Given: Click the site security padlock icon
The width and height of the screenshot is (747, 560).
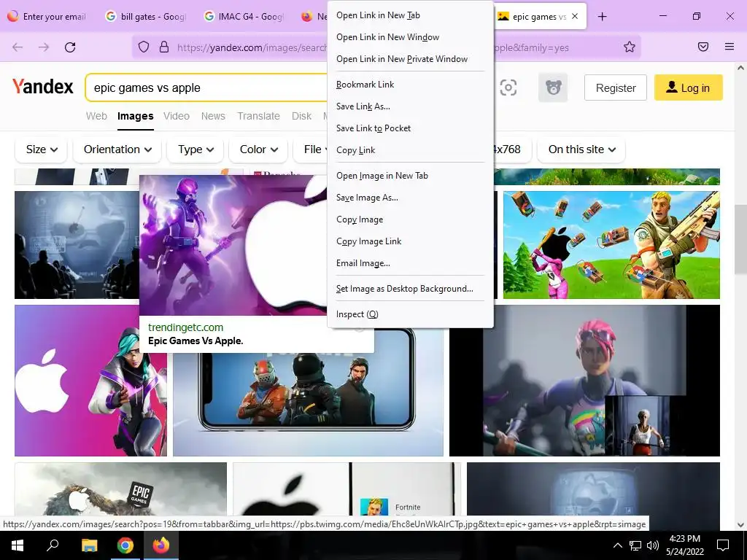Looking at the screenshot, I should 164,47.
